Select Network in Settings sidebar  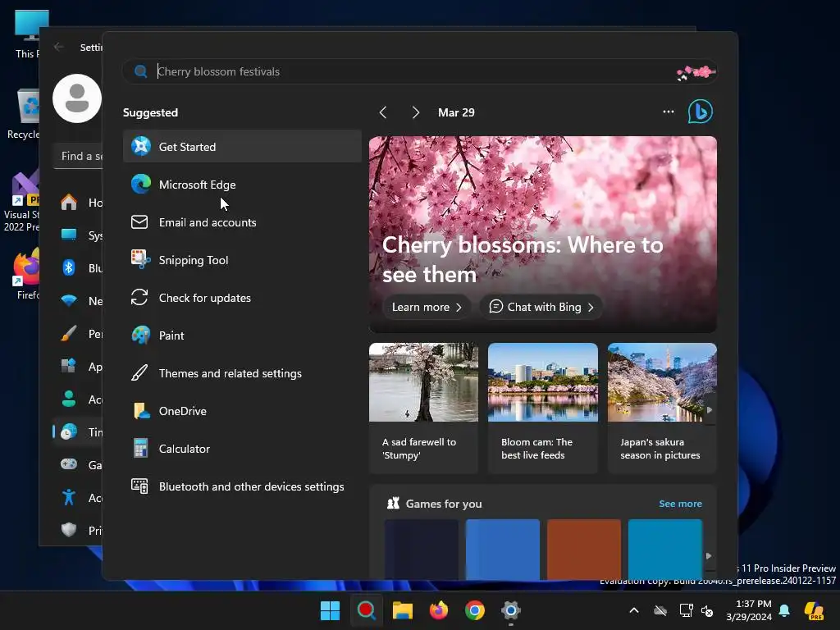tap(78, 300)
